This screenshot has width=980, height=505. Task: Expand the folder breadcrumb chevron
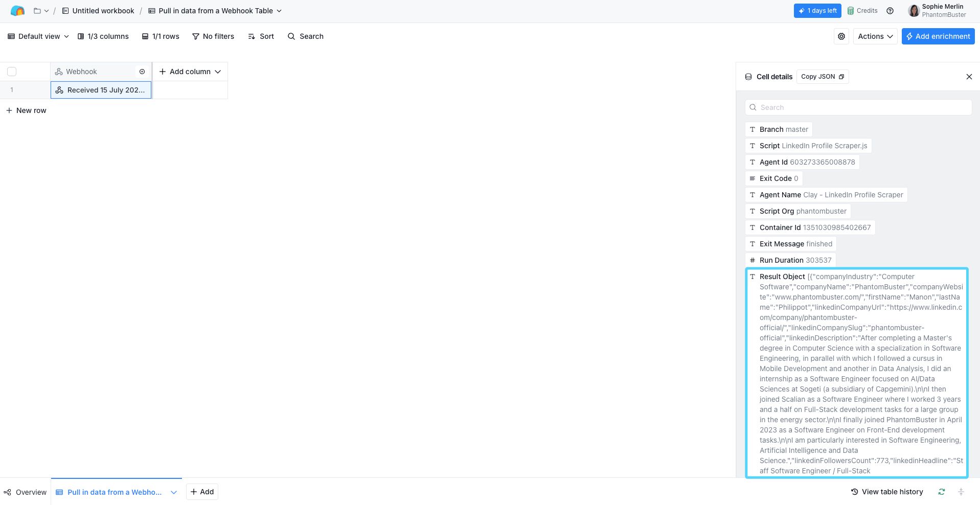pyautogui.click(x=47, y=11)
